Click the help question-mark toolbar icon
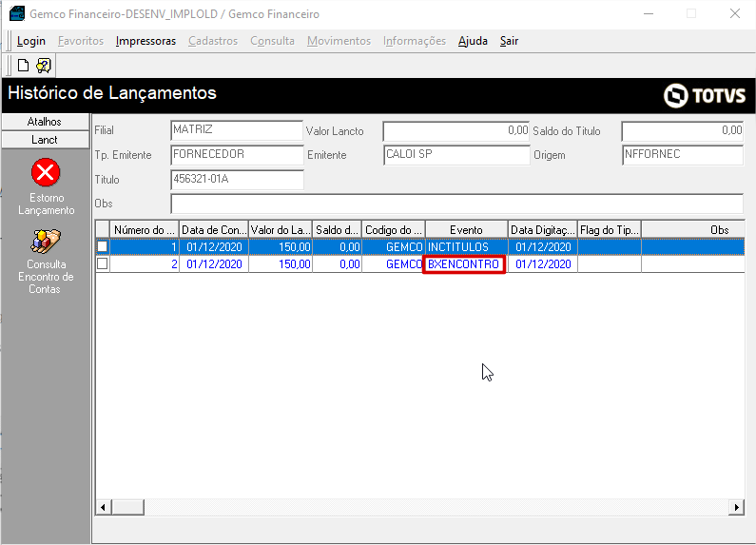 coord(44,65)
